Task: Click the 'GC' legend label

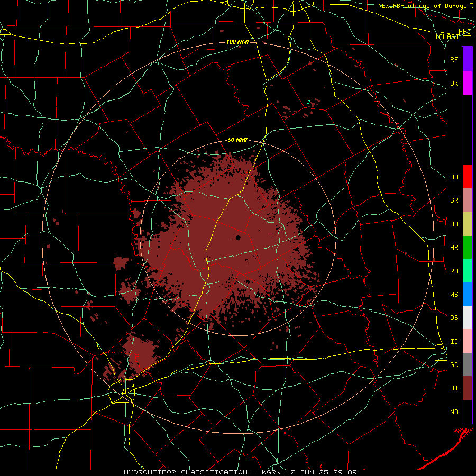Action: (x=454, y=365)
